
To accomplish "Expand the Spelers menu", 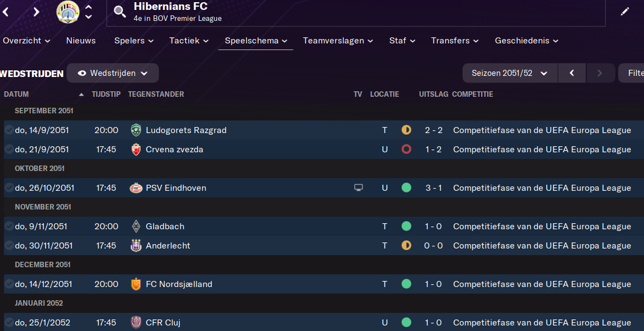I will [x=134, y=41].
